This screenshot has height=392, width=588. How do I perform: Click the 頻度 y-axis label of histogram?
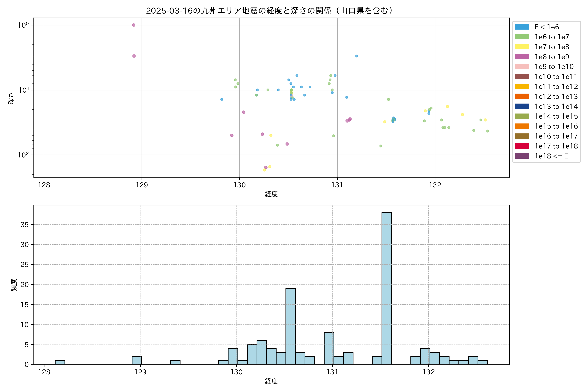(x=14, y=285)
